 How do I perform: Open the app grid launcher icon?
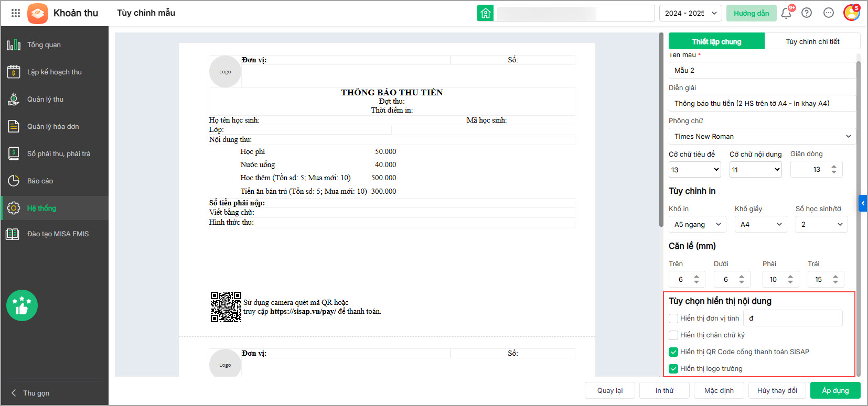[x=16, y=13]
